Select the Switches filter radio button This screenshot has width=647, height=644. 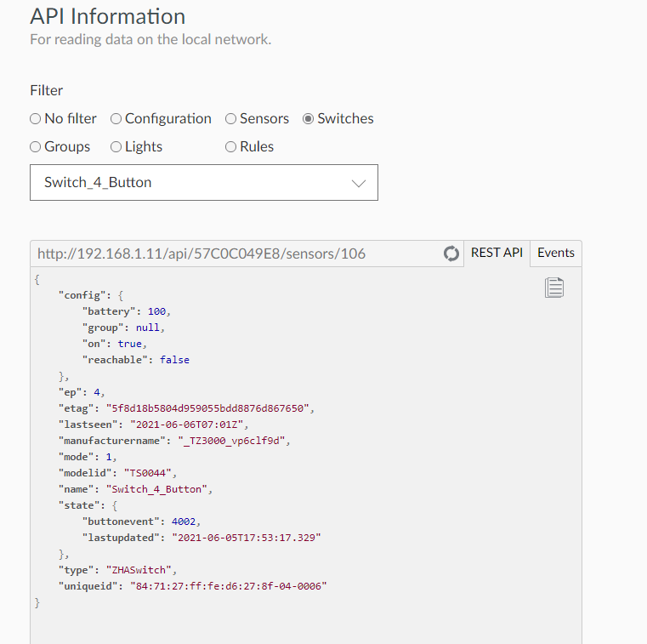point(309,119)
